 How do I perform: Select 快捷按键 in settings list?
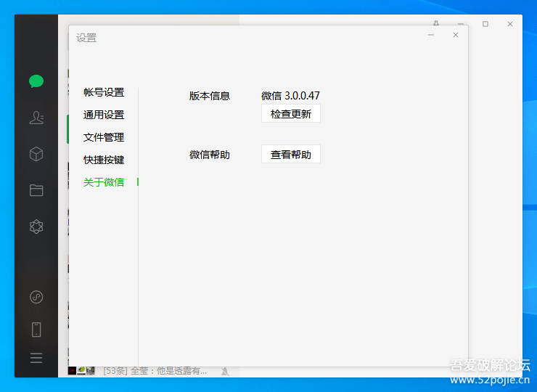[104, 160]
